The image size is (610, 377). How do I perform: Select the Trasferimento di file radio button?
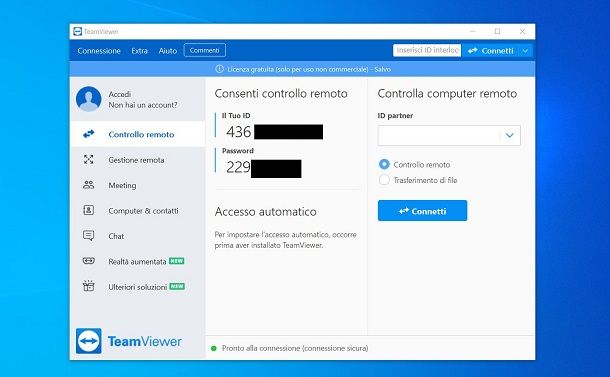[384, 180]
